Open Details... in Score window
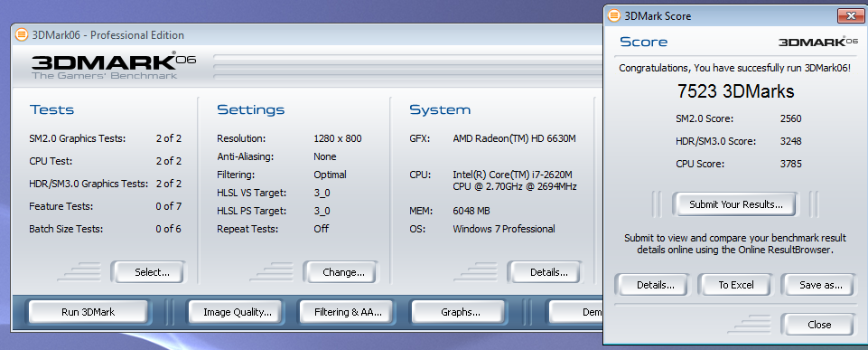 tap(652, 285)
